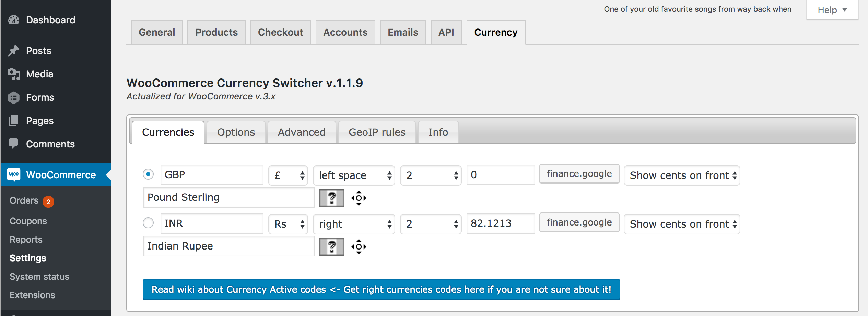Open the API settings tab
868x316 pixels.
(x=446, y=32)
